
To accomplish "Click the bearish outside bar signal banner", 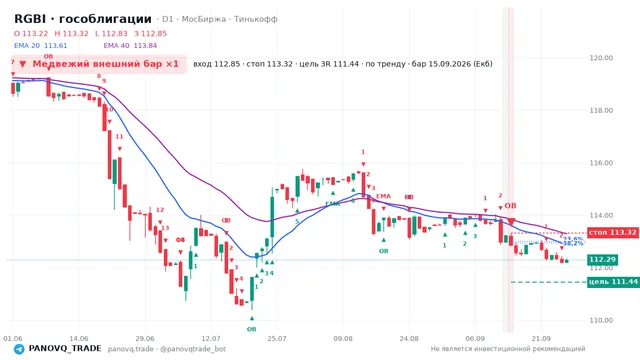I will (x=99, y=64).
